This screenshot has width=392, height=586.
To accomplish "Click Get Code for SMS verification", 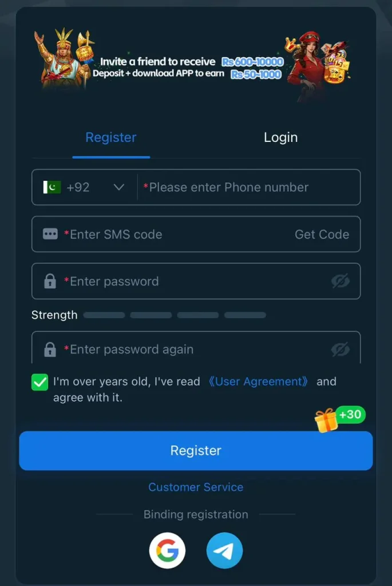I will click(x=322, y=234).
